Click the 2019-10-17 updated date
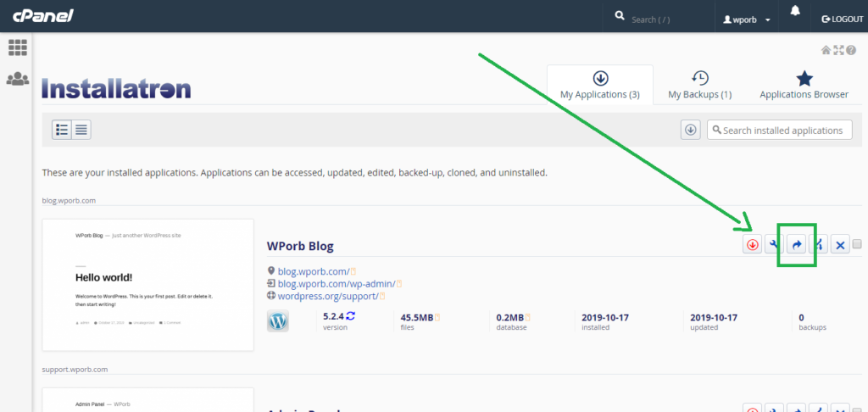The width and height of the screenshot is (868, 412). click(x=714, y=317)
